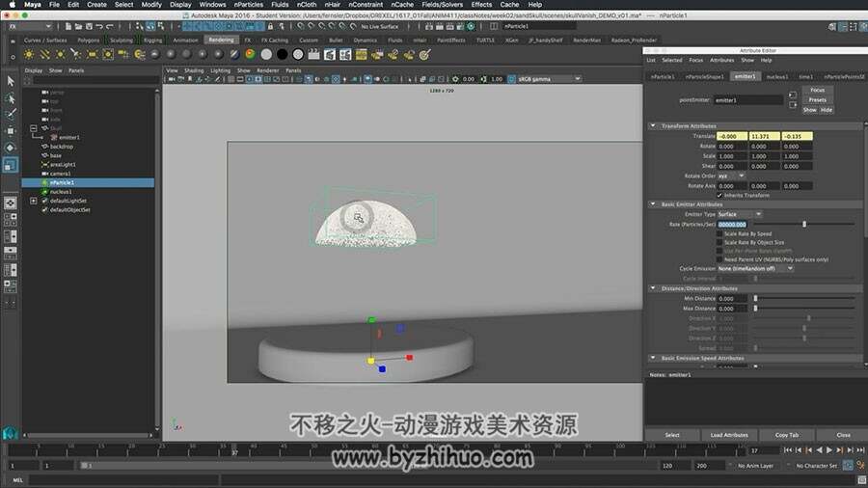Image resolution: width=868 pixels, height=488 pixels.
Task: Toggle Need Parent UV checkbox
Action: coord(719,259)
